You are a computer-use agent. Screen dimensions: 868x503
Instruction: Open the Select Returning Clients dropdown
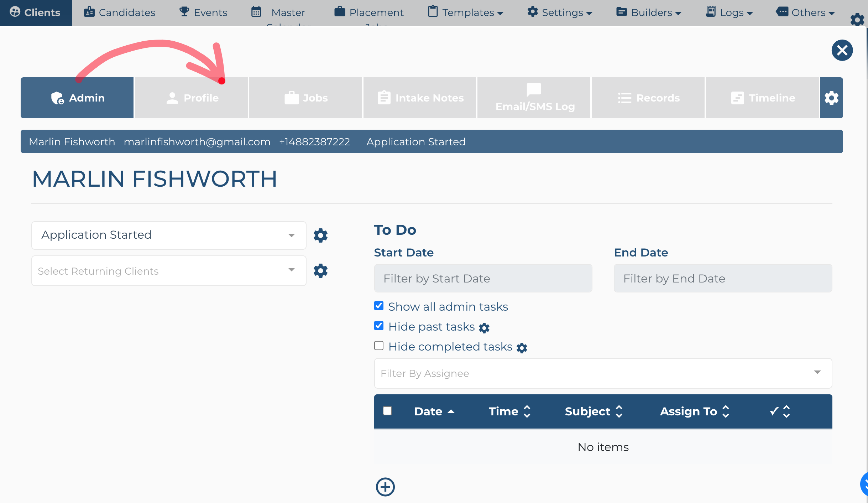pos(169,271)
